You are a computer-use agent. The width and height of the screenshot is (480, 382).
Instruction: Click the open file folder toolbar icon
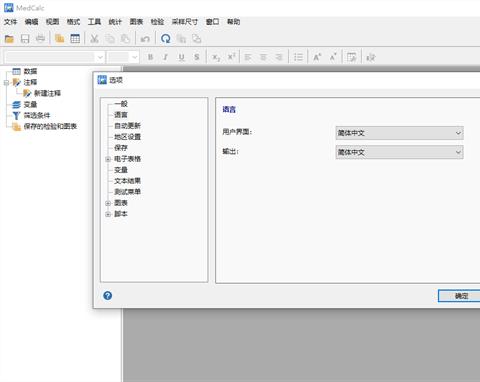pyautogui.click(x=9, y=39)
